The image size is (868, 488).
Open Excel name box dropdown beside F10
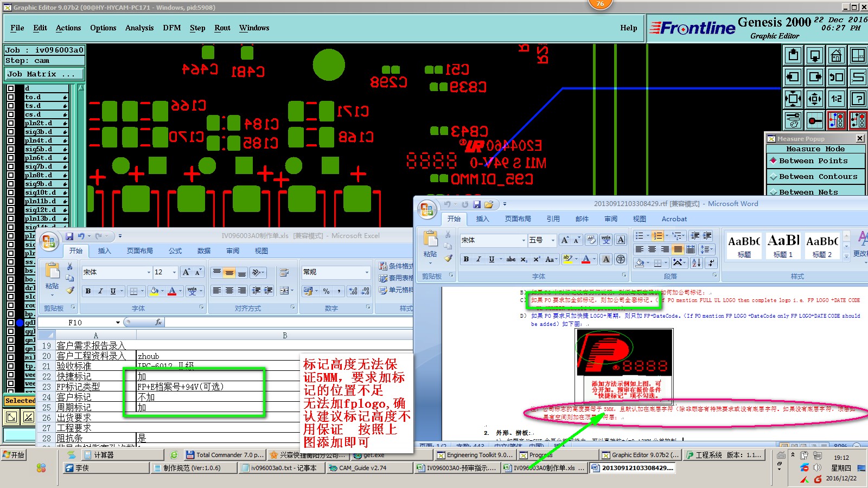tap(118, 323)
